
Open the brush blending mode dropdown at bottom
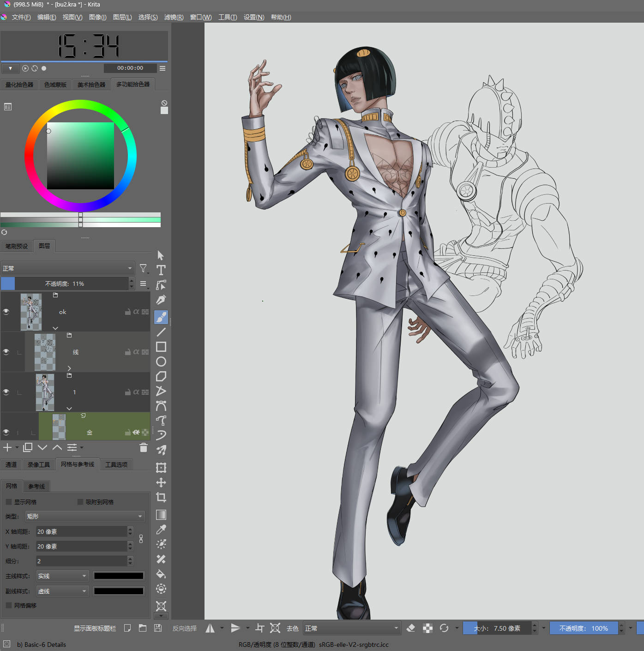pos(351,628)
